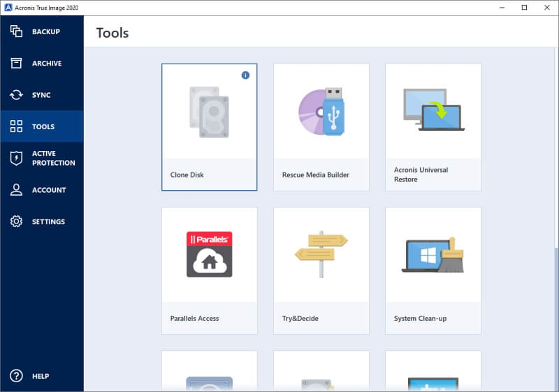Click the Acronis True Image 2020 title text
Viewport: 559px width, 392px height.
click(x=47, y=8)
